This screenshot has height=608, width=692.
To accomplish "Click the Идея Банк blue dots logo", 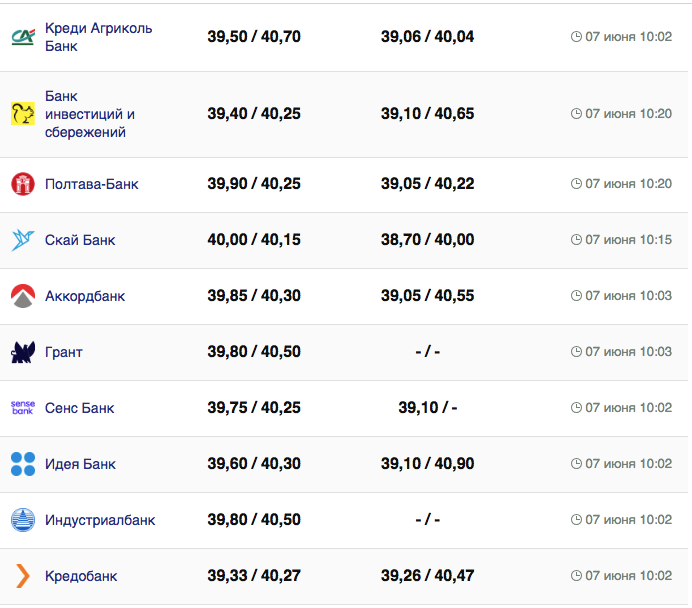I will tap(23, 464).
